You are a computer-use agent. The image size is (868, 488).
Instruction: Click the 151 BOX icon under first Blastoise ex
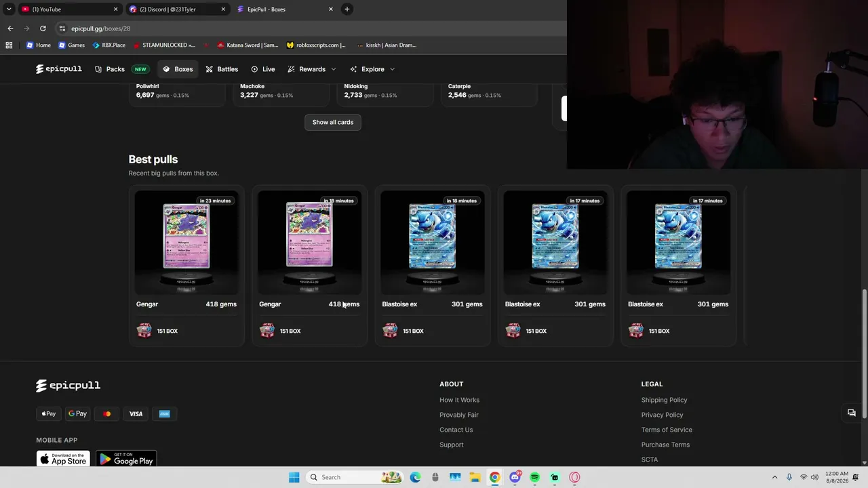pyautogui.click(x=390, y=331)
